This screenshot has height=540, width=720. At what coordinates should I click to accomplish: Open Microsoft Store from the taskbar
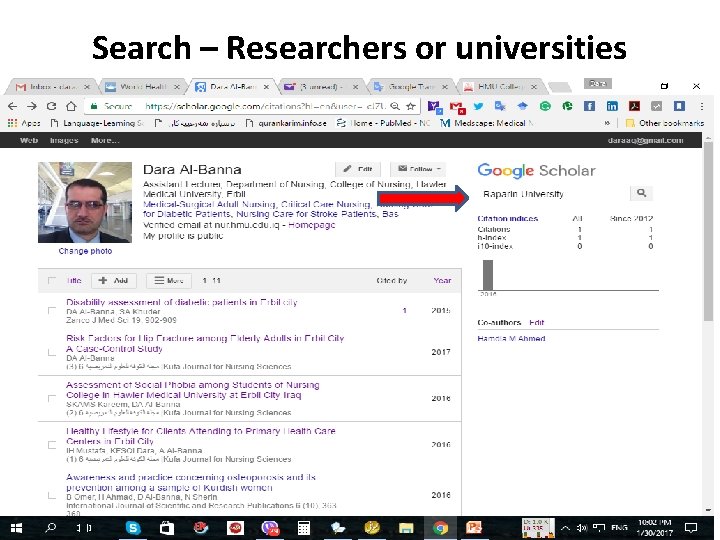pos(167,528)
